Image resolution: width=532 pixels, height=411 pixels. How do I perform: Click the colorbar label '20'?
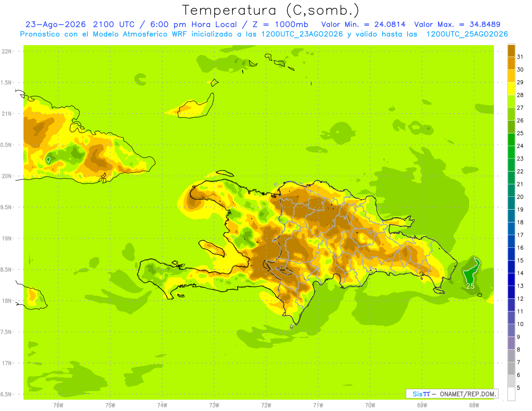520,197
